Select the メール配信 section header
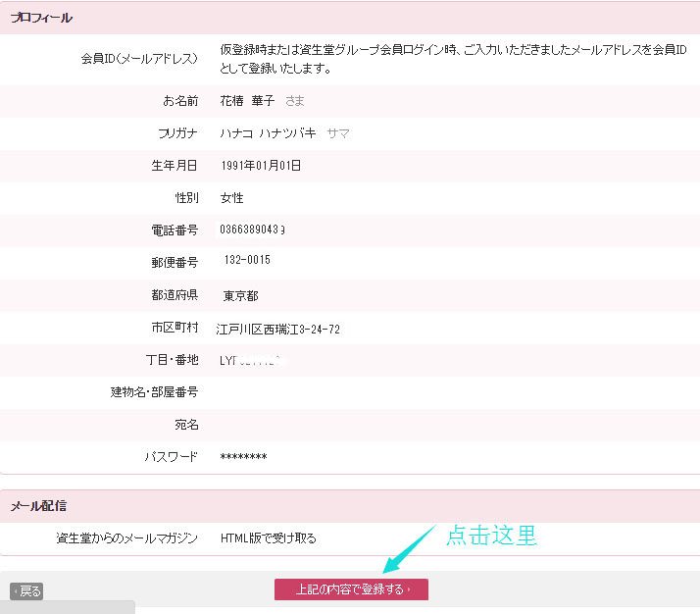 (38, 506)
